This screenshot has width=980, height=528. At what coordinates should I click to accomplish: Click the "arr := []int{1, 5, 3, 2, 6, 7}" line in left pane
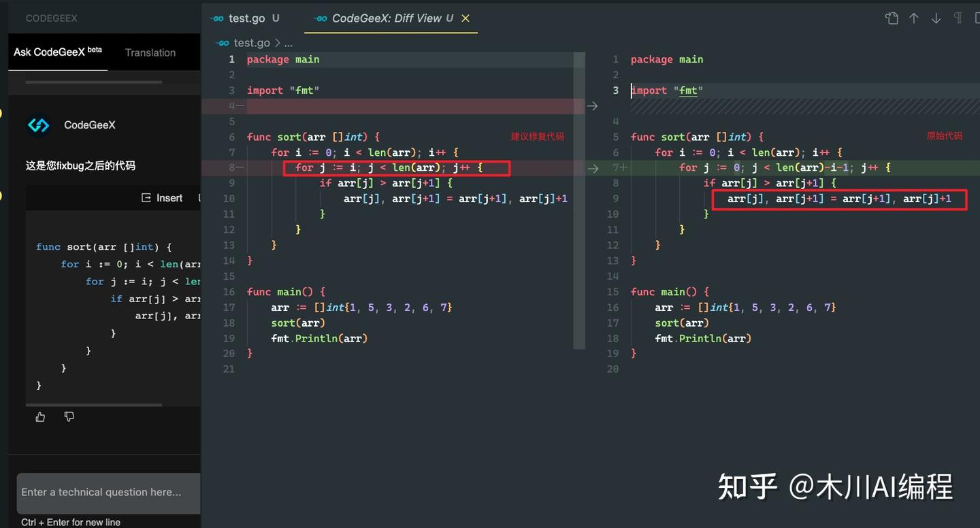tap(361, 308)
